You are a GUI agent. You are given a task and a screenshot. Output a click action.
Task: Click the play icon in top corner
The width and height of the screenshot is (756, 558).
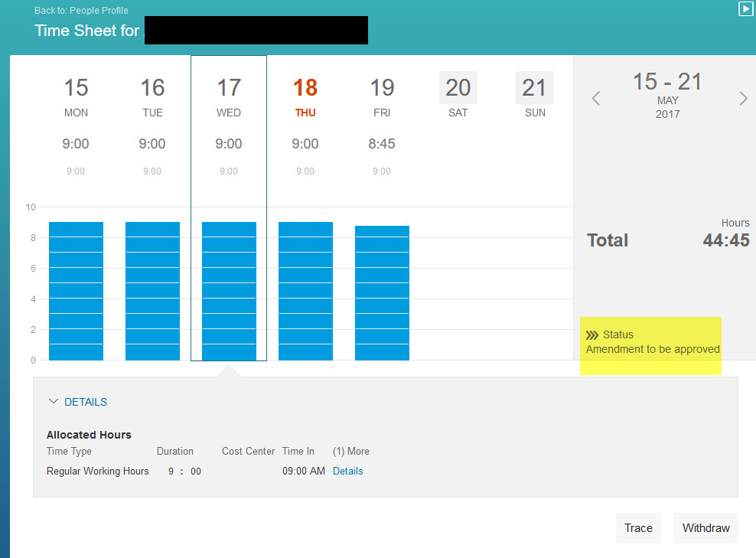coord(745,8)
